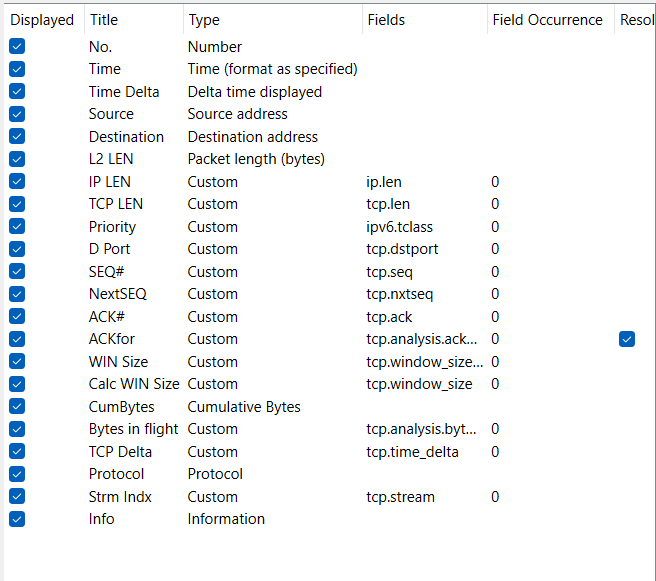Select Cumulative Bytes type cell
Screen dimensions: 656x581
click(243, 407)
